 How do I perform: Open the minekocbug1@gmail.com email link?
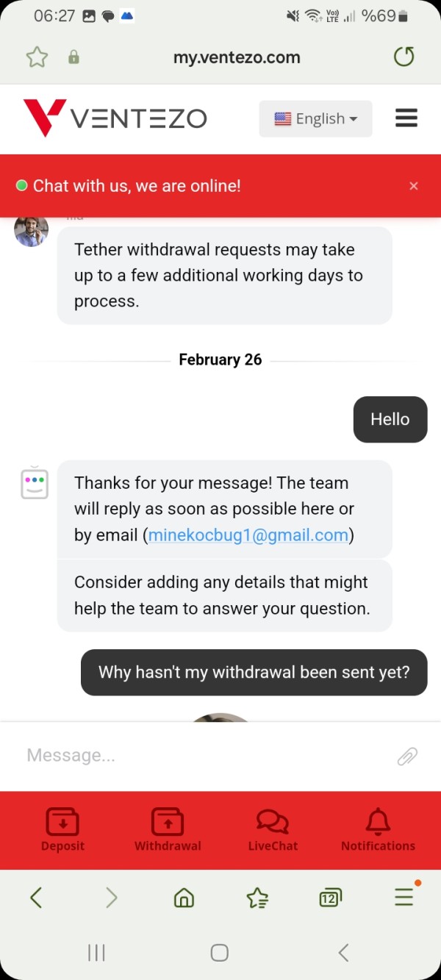248,535
